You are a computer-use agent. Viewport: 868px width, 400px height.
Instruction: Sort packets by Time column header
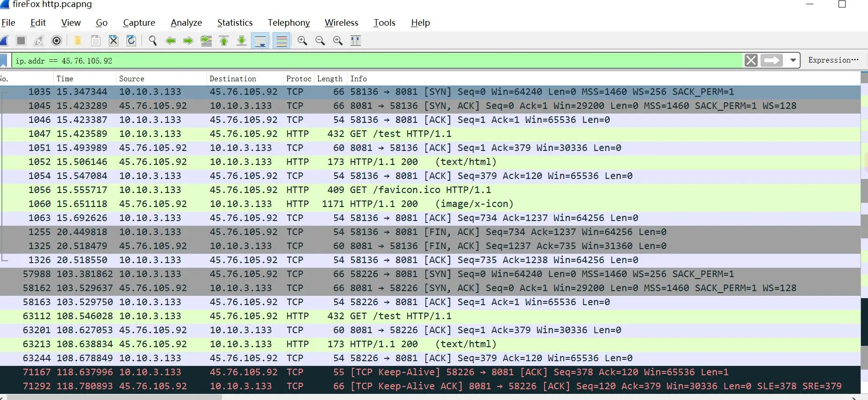click(85, 79)
